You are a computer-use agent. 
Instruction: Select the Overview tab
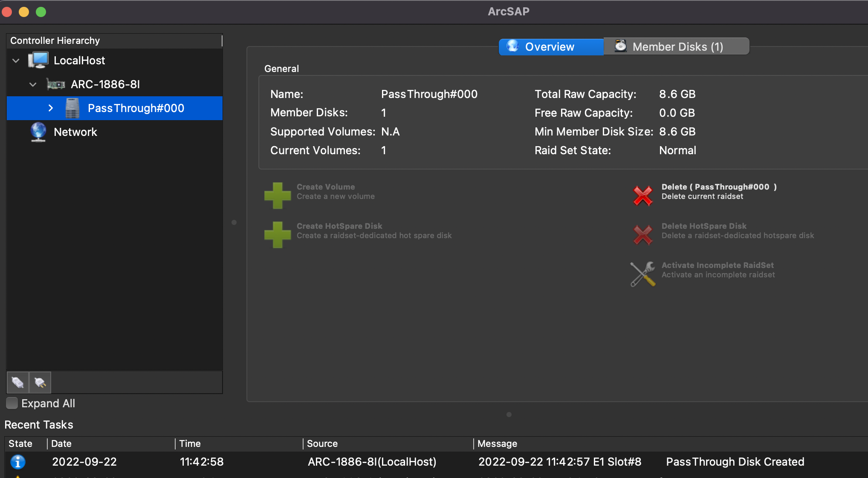550,46
